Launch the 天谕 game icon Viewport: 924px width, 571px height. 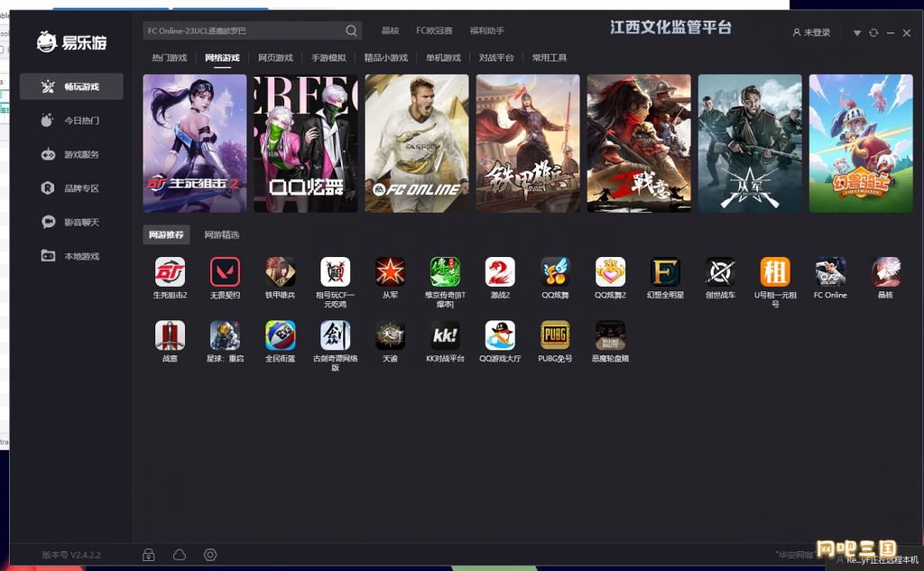390,336
